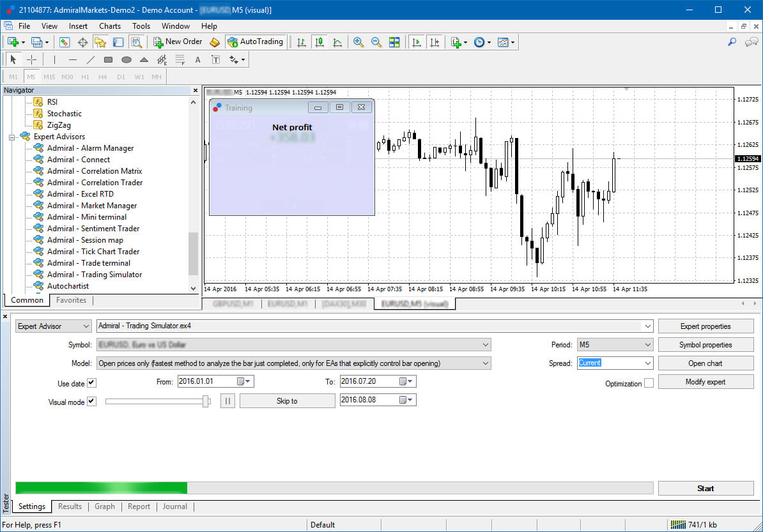Open the Tools menu

[141, 26]
